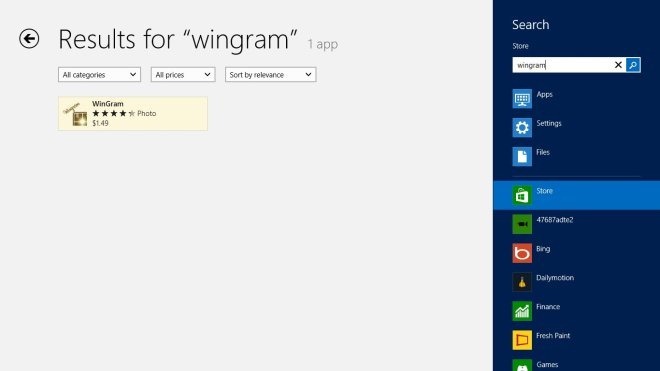This screenshot has width=660, height=371.
Task: Open the Sort by relevance dropdown
Action: pyautogui.click(x=271, y=75)
